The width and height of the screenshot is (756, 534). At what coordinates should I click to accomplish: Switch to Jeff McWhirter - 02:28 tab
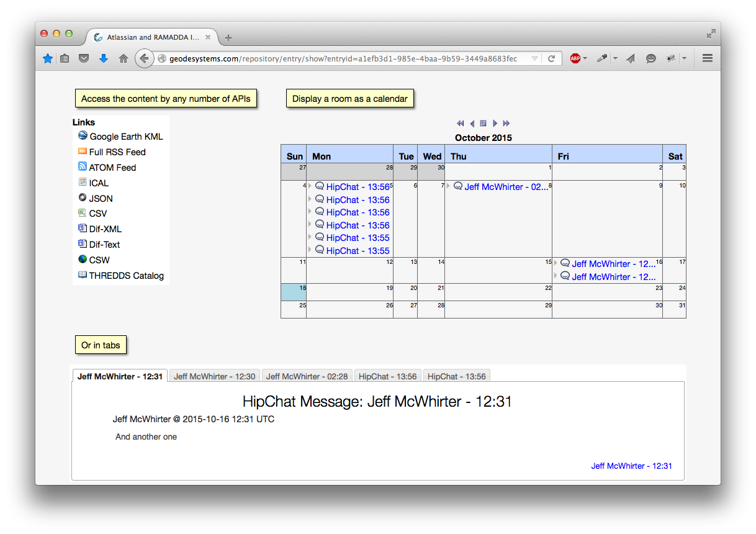coord(307,376)
